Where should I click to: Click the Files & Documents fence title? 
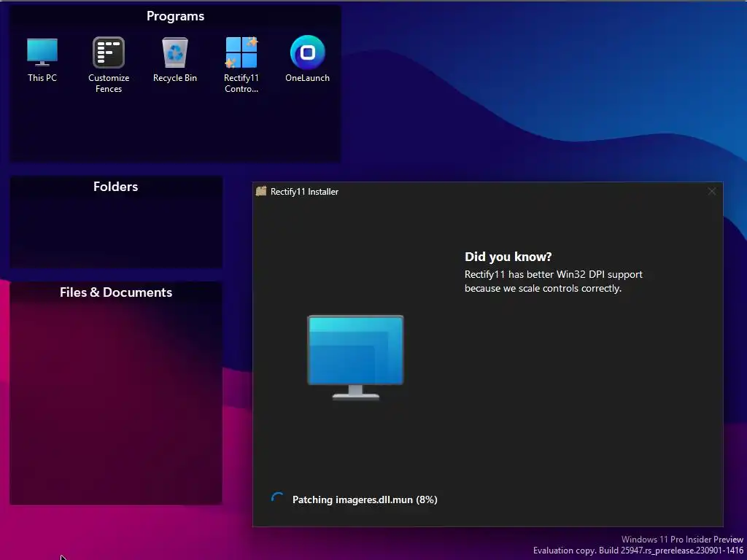[116, 292]
